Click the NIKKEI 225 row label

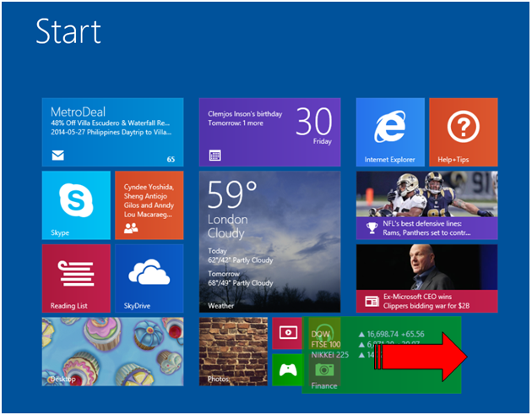(x=330, y=355)
